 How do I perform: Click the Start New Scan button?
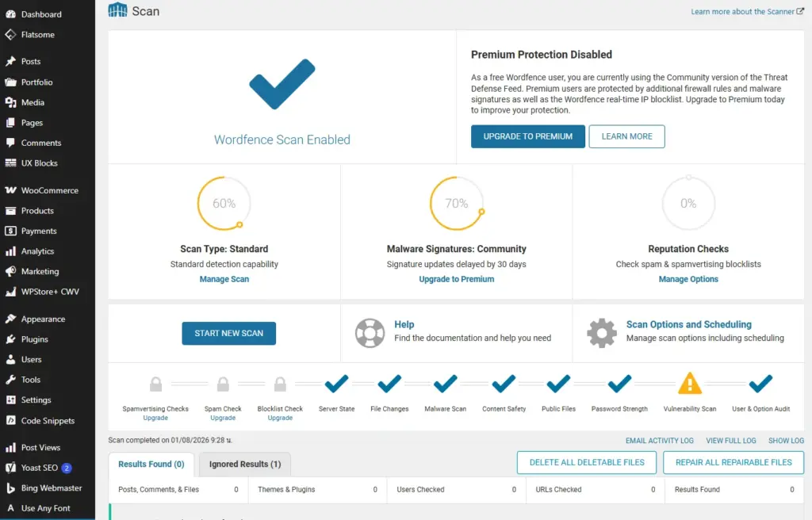coord(229,333)
